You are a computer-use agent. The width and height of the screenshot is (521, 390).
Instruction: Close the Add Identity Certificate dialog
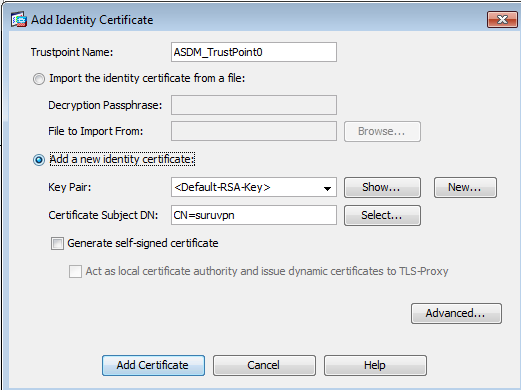pos(502,20)
